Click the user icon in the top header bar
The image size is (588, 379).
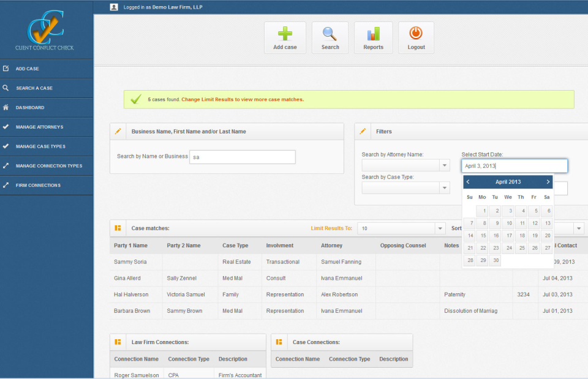(x=113, y=7)
